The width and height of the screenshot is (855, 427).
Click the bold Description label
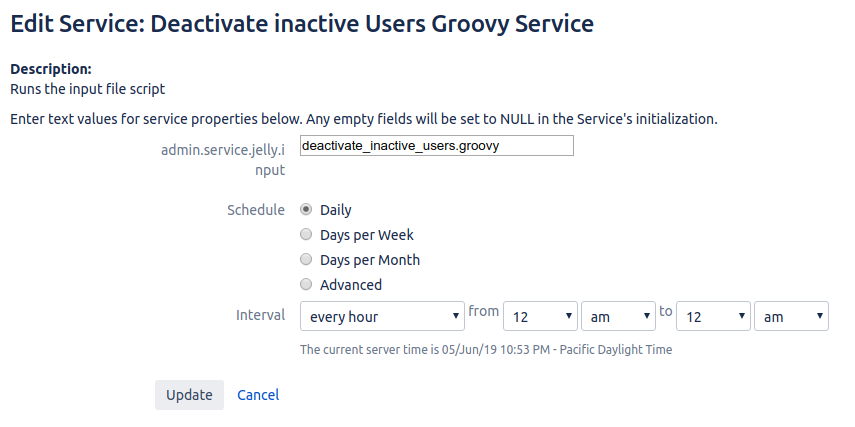pos(51,69)
